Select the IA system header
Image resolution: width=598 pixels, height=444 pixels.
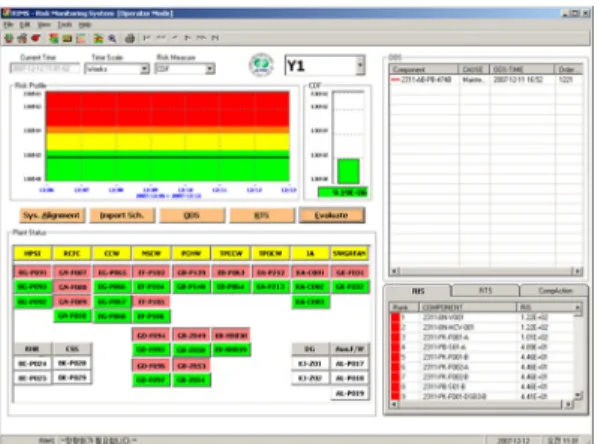pos(310,253)
